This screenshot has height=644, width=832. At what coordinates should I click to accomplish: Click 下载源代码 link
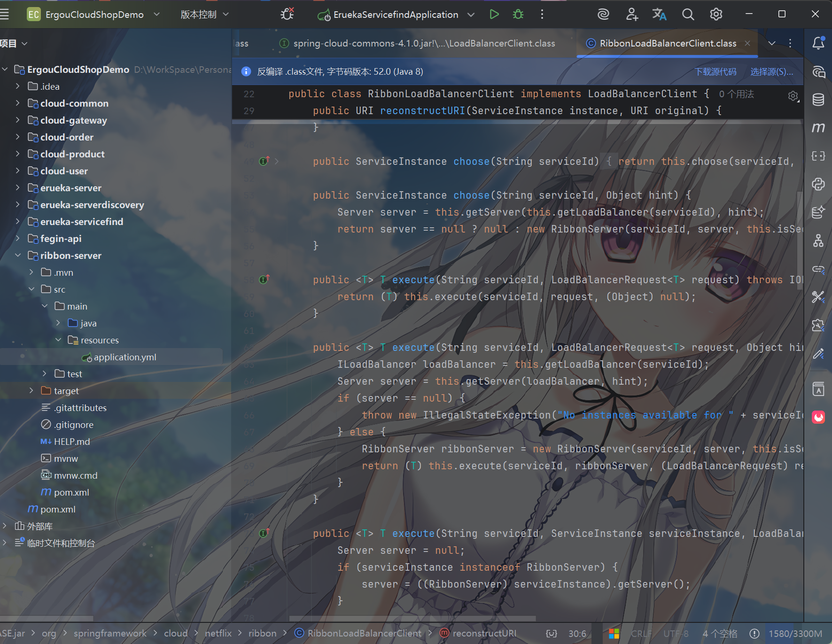coord(715,71)
